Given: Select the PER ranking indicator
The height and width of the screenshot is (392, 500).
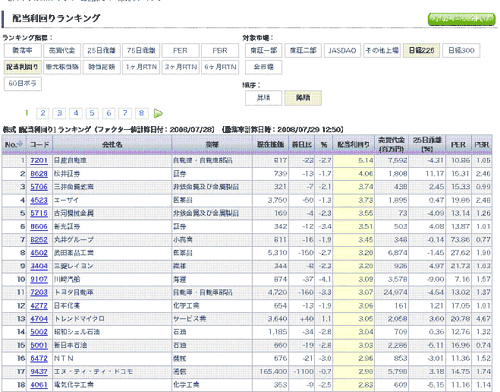Looking at the screenshot, I should [x=180, y=51].
